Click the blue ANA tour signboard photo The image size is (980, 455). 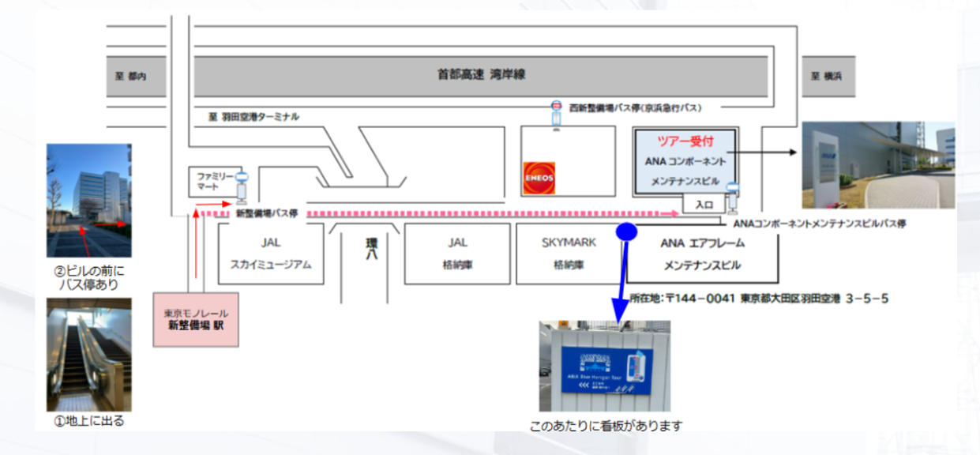pyautogui.click(x=604, y=365)
